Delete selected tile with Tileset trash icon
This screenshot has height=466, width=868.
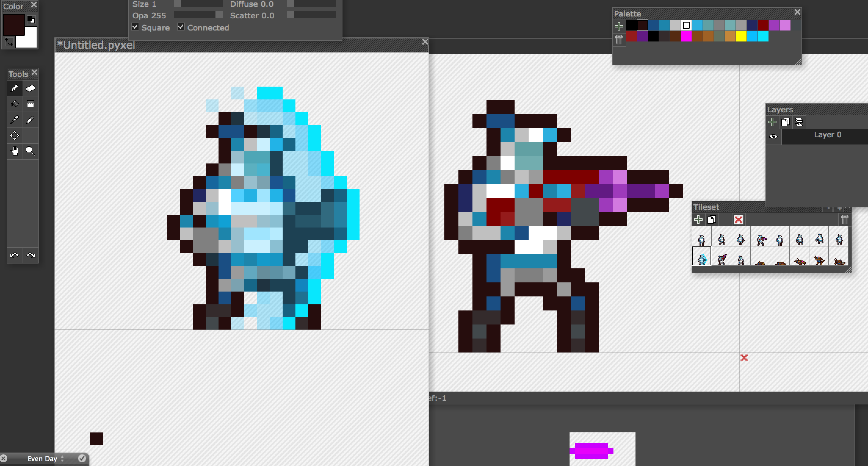pyautogui.click(x=844, y=220)
